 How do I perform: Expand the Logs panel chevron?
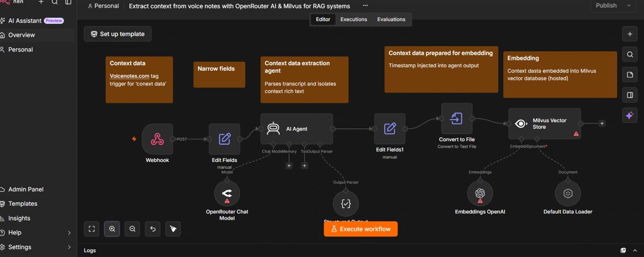(x=635, y=251)
